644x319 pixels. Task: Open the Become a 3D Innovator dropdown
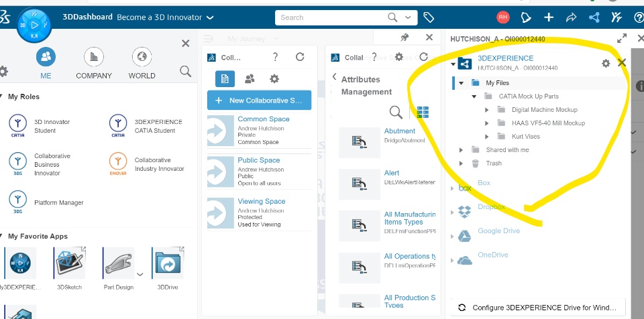pyautogui.click(x=210, y=17)
